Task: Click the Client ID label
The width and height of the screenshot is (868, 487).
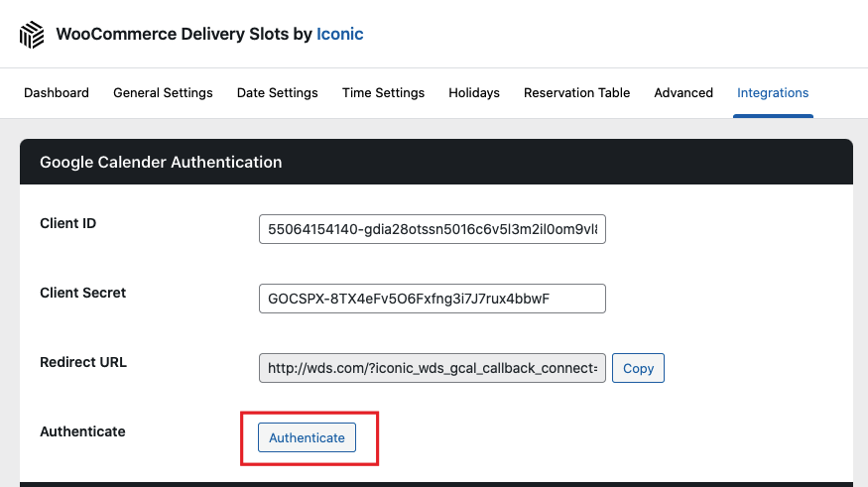Action: 68,223
